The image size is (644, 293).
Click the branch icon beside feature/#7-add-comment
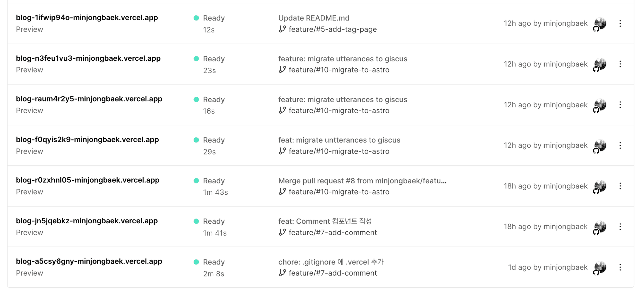(282, 273)
